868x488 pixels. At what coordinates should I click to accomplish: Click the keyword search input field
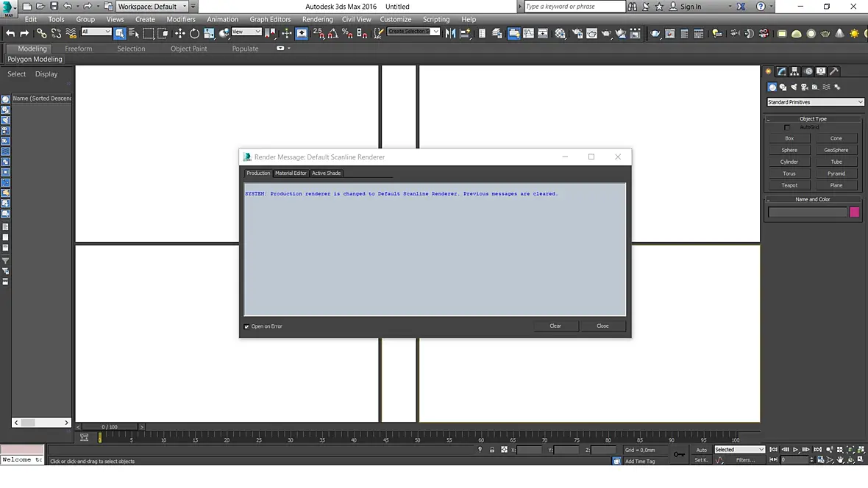[574, 7]
